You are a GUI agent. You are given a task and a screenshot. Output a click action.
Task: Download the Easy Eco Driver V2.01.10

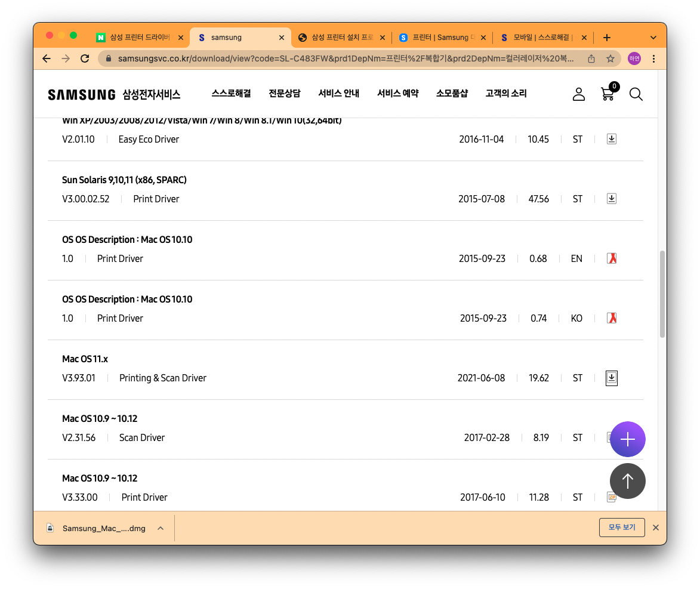coord(611,139)
